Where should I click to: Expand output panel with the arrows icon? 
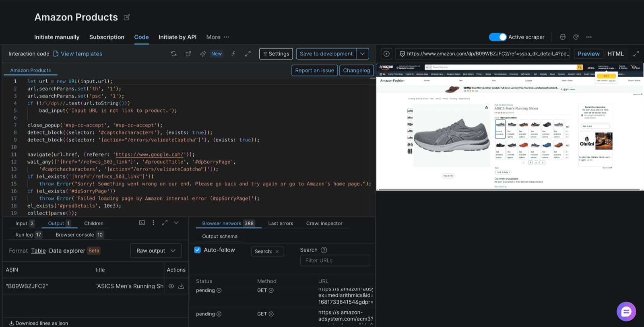click(x=165, y=222)
